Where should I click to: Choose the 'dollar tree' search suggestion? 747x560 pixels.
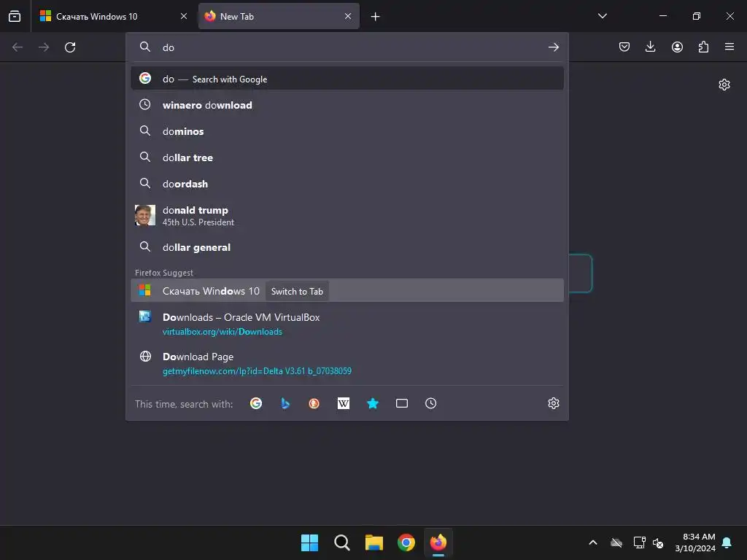[x=347, y=157]
